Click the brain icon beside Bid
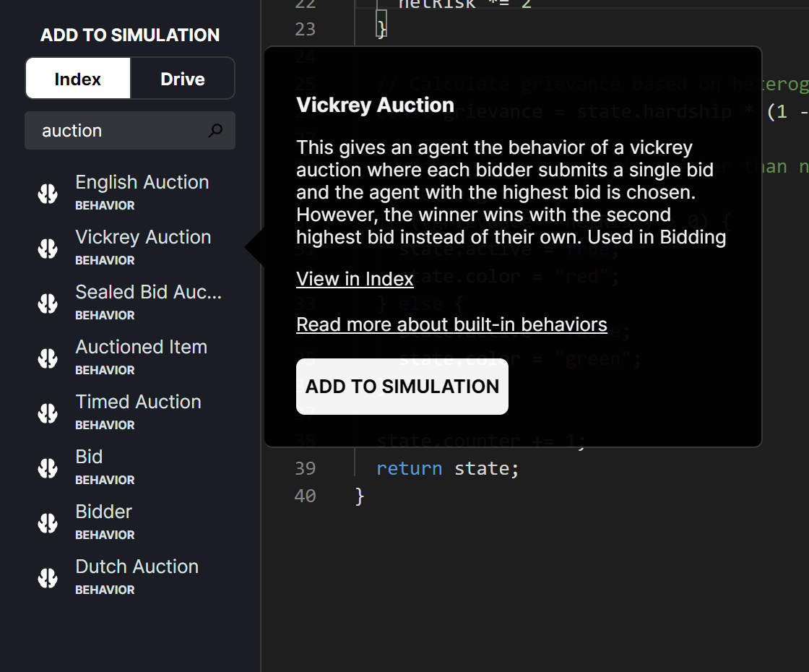This screenshot has height=672, width=809. 48,468
